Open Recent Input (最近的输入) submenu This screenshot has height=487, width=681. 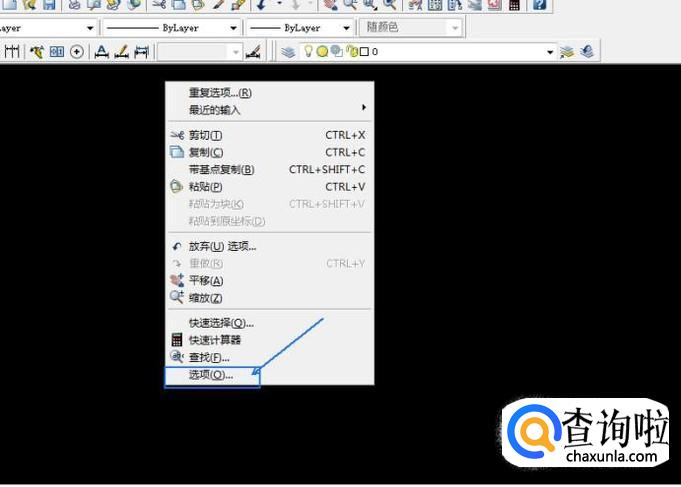(x=214, y=110)
